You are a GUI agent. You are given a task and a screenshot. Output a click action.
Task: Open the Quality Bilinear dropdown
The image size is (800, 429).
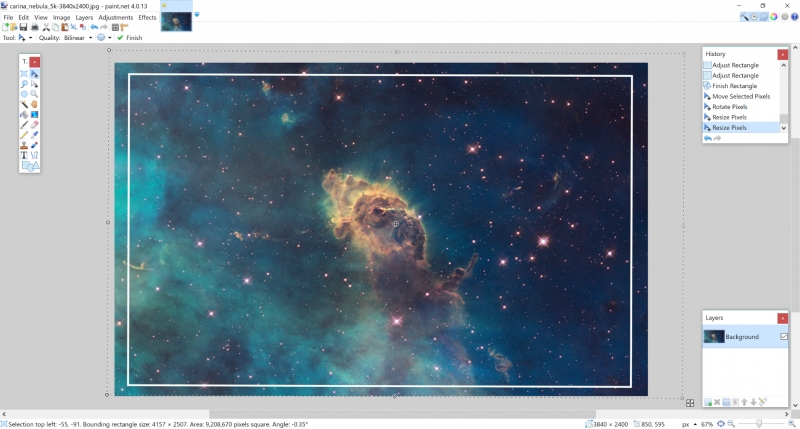pyautogui.click(x=78, y=38)
